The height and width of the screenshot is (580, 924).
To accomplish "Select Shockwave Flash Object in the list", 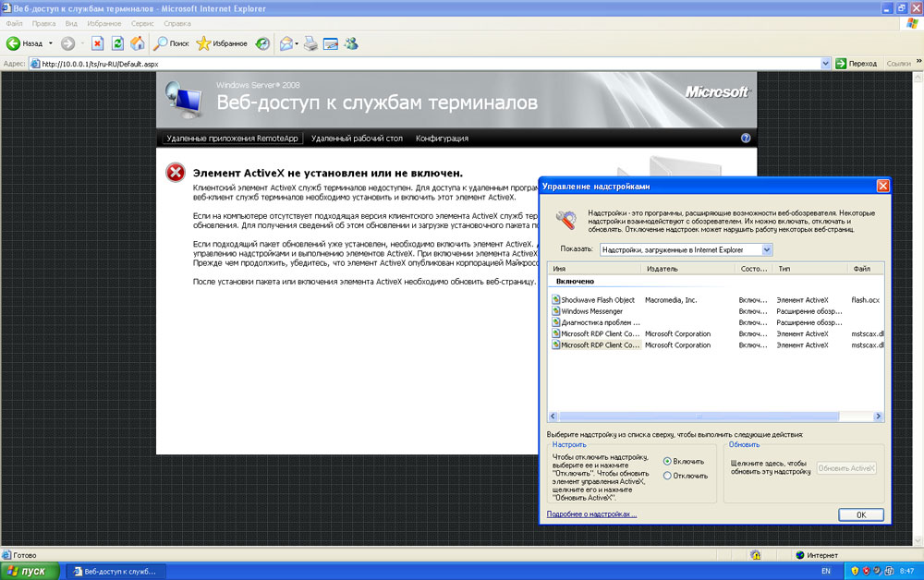I will tap(597, 300).
